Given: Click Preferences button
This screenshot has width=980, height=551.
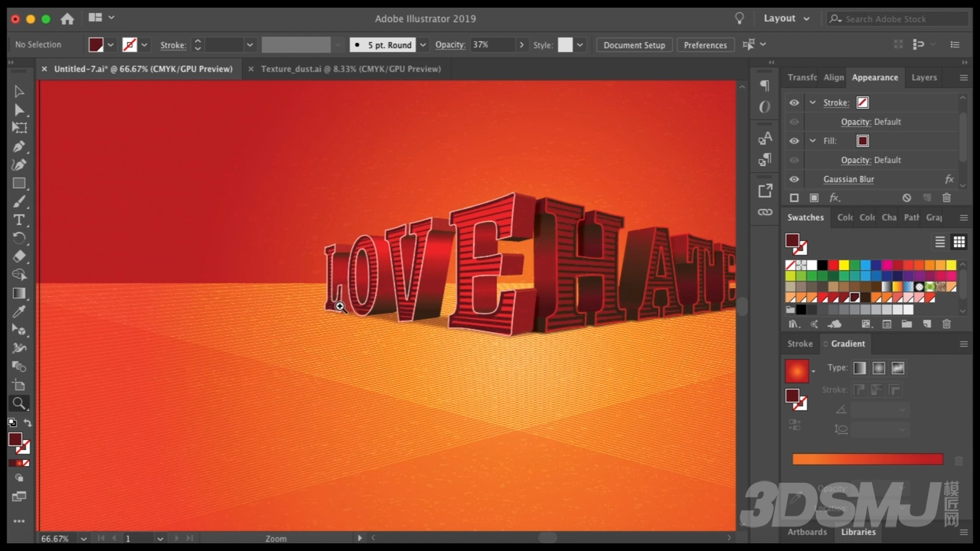Looking at the screenshot, I should [x=705, y=44].
